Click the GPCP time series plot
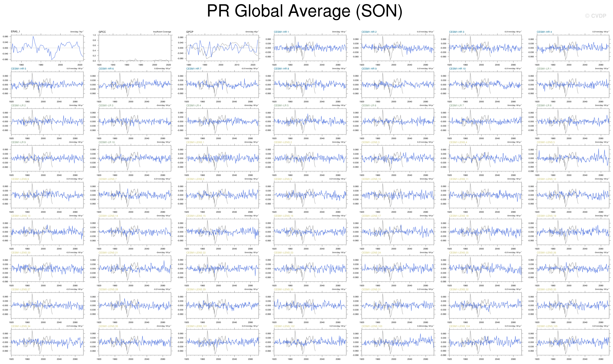613x364 pixels. point(222,48)
